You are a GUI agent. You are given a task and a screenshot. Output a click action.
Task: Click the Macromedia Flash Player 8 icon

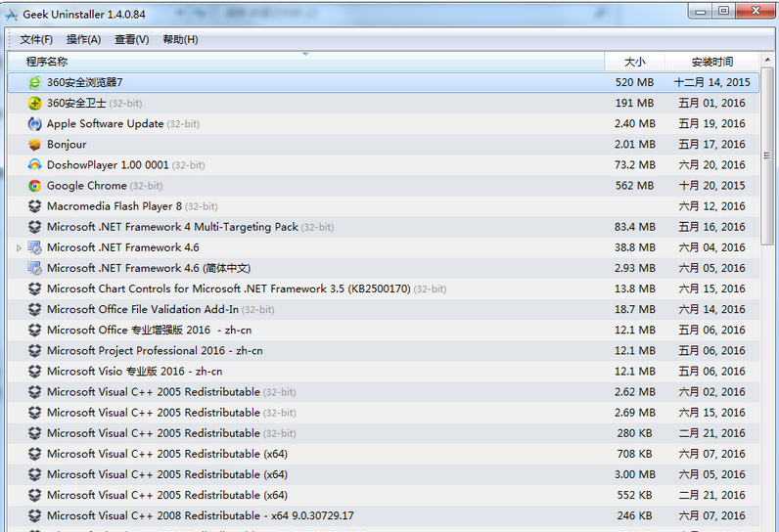(x=35, y=206)
